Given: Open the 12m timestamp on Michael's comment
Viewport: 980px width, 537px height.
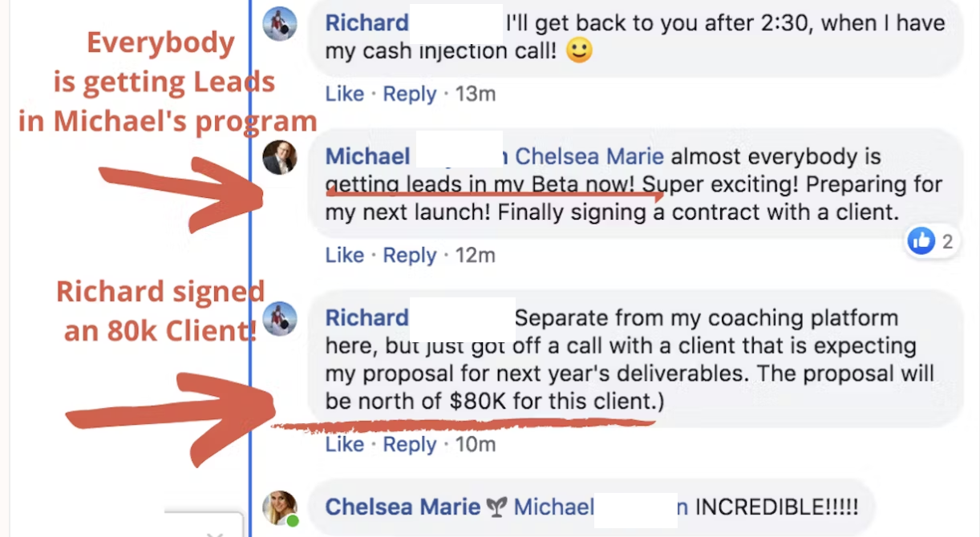Looking at the screenshot, I should [476, 255].
